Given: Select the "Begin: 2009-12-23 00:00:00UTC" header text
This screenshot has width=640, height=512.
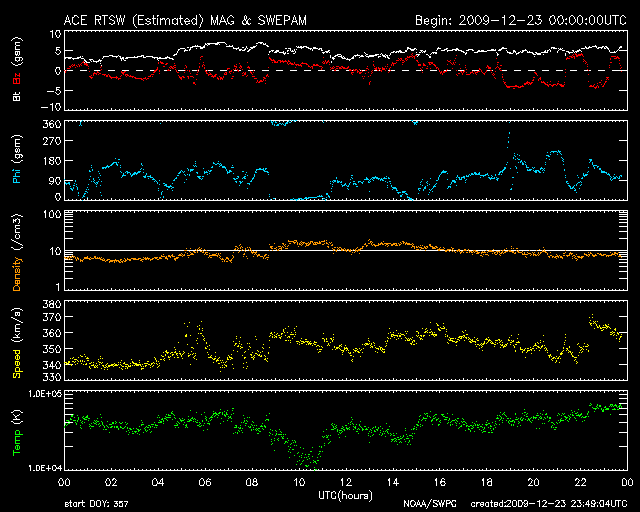Looking at the screenshot, I should (521, 20).
